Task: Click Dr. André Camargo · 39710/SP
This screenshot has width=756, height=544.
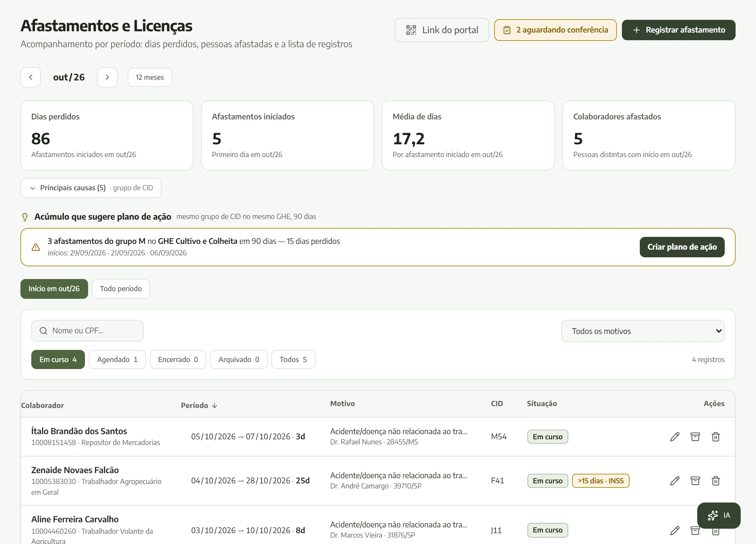Action: click(x=376, y=486)
